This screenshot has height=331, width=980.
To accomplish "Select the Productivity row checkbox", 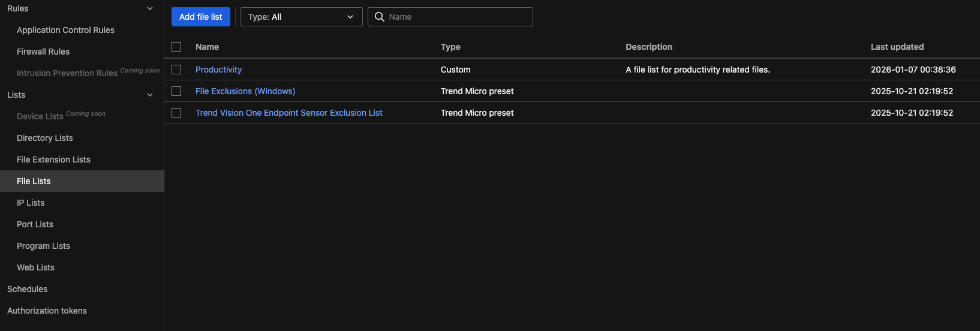I will 176,70.
